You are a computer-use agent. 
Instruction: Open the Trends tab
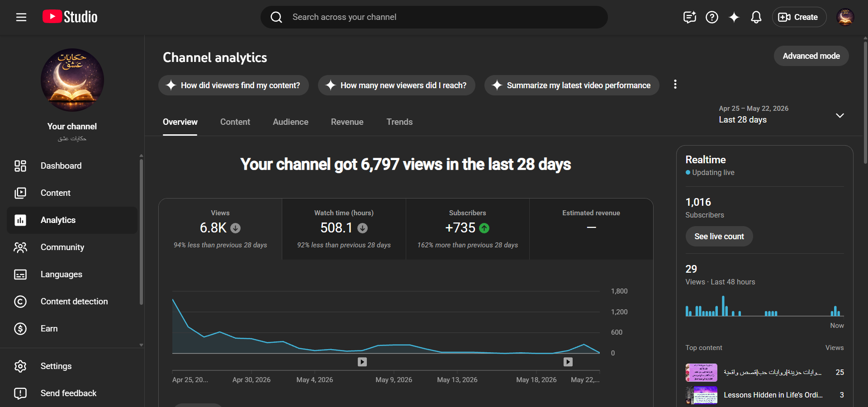[x=399, y=122]
